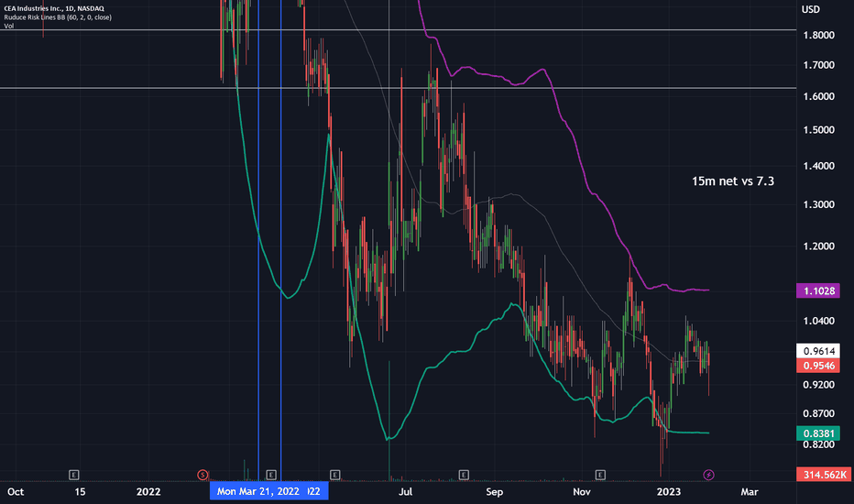Screen dimensions: 854x504
Task: Click the red 0.9546 last price label
Action: tap(818, 366)
